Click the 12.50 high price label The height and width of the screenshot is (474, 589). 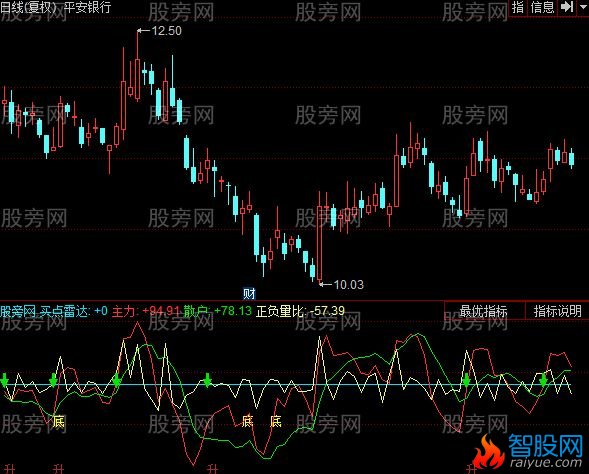[166, 31]
